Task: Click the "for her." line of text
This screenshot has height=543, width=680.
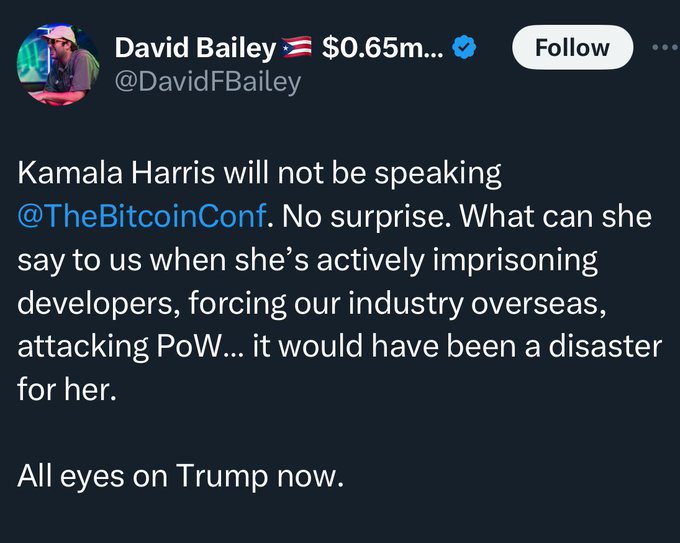Action: tap(67, 389)
